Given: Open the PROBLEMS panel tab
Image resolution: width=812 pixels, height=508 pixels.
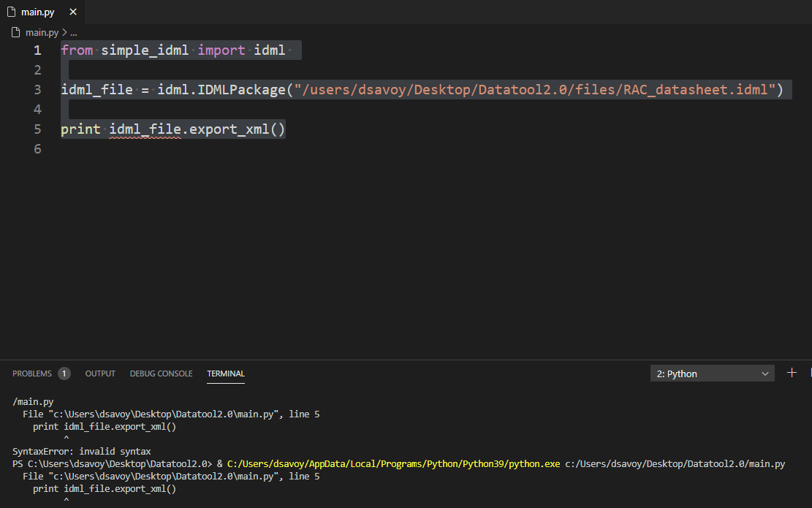Looking at the screenshot, I should pyautogui.click(x=32, y=374).
